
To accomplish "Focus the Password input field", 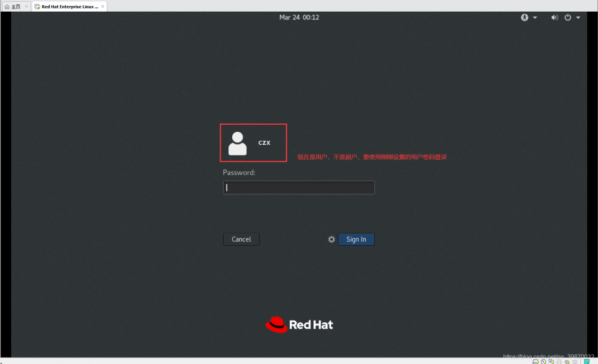I will (299, 187).
